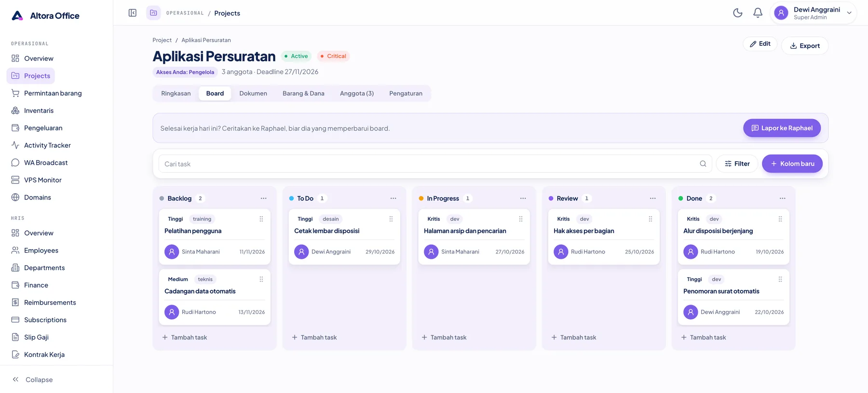This screenshot has height=393, width=868.
Task: Open the Anggota (3) tab
Action: tap(357, 94)
